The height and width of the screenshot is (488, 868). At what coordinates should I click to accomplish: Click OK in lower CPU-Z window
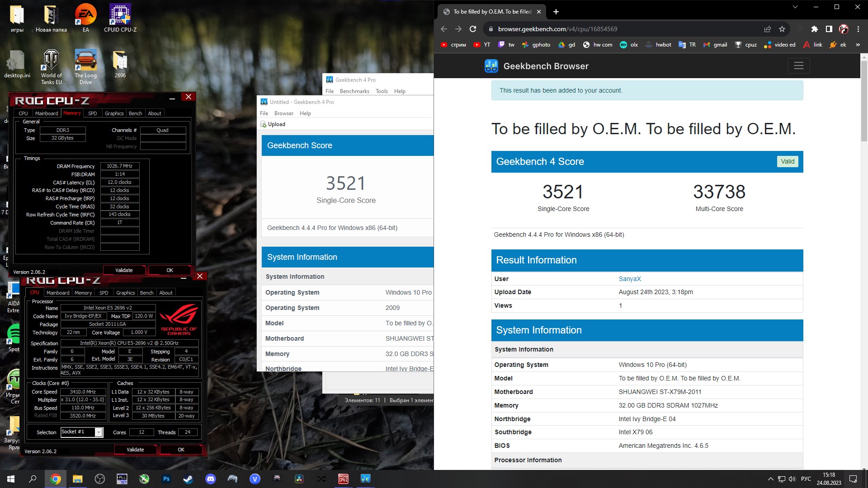tap(181, 450)
